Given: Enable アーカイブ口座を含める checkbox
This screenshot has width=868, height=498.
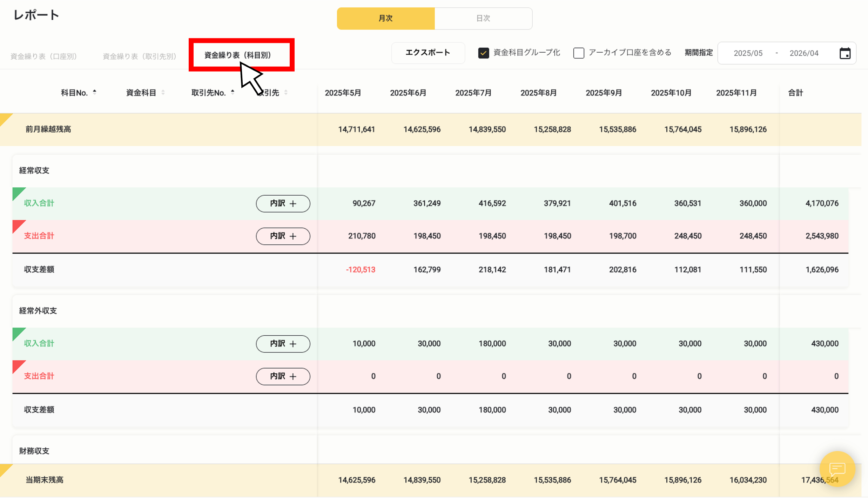Looking at the screenshot, I should click(x=579, y=53).
